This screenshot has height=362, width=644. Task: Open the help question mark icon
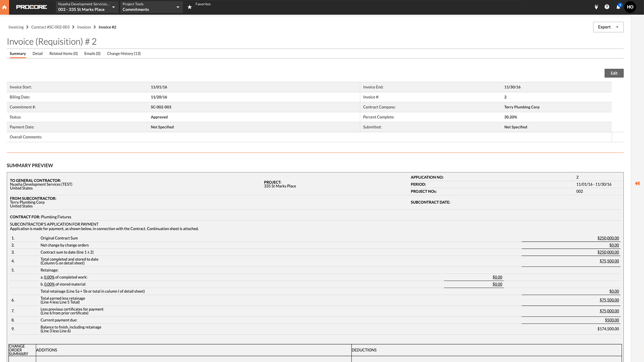point(607,7)
